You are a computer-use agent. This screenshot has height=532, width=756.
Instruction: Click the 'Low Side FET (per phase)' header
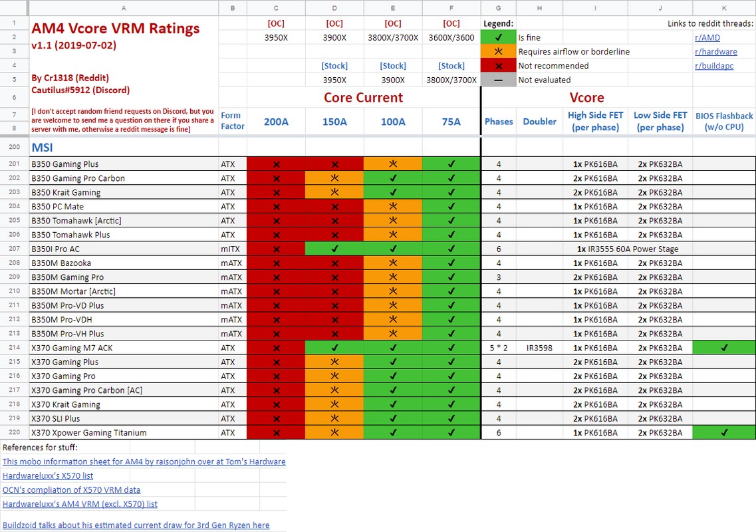660,122
